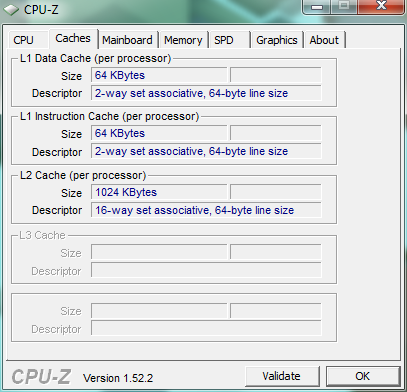Image resolution: width=407 pixels, height=392 pixels.
Task: Click L1 Instruction Cache size field
Action: pos(159,133)
